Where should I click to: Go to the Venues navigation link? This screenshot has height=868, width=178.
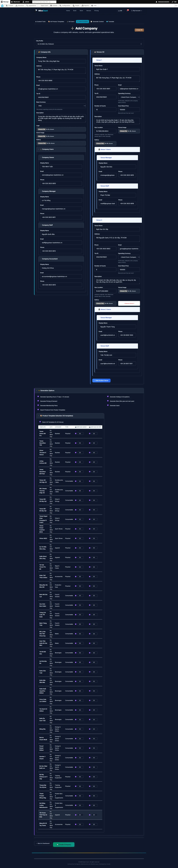click(x=89, y=11)
